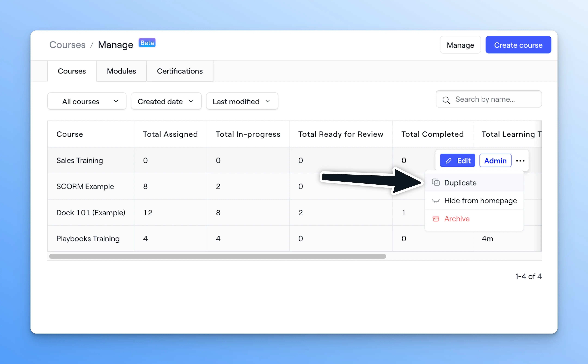Click the red Archive box icon
The image size is (588, 364).
(x=436, y=219)
